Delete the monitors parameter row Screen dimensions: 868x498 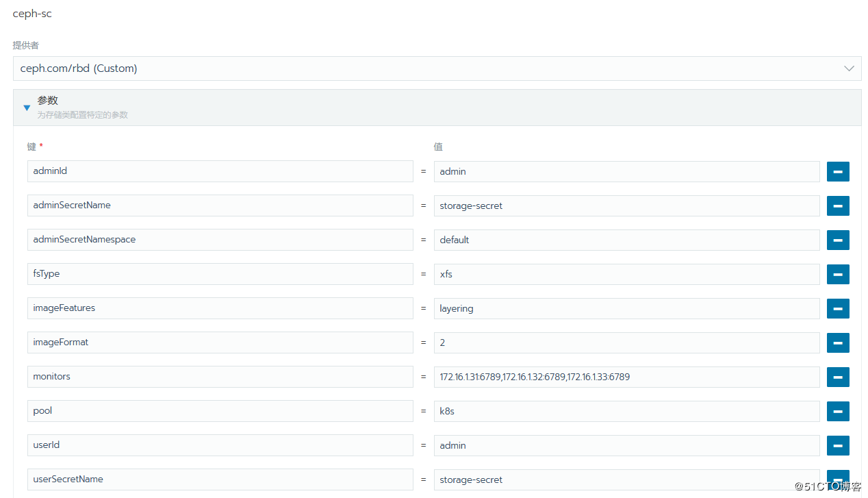point(838,377)
